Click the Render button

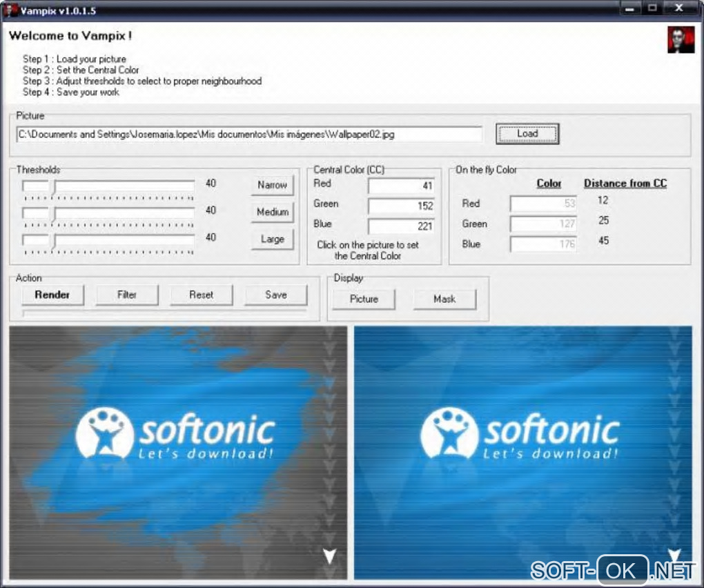pyautogui.click(x=52, y=295)
